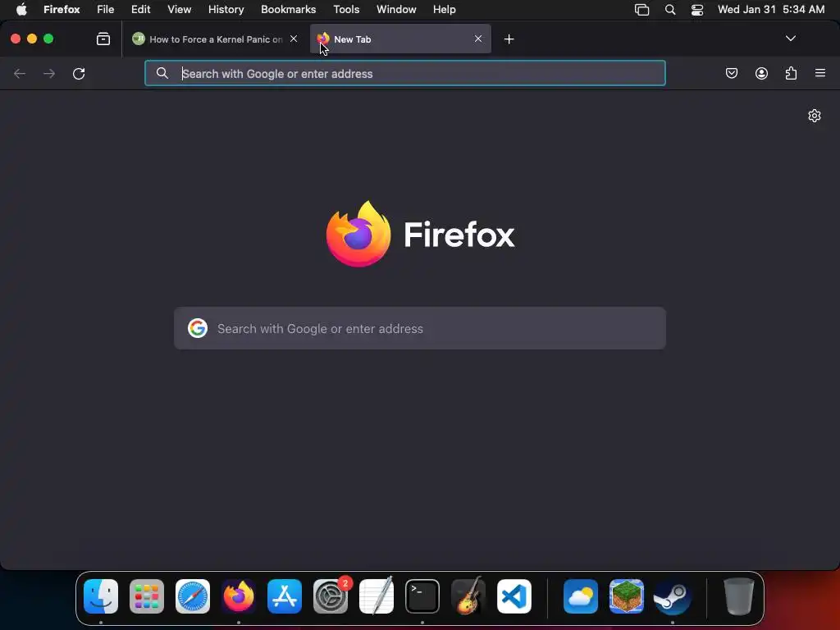
Task: Click Firefox icon in the Dock
Action: click(x=239, y=596)
